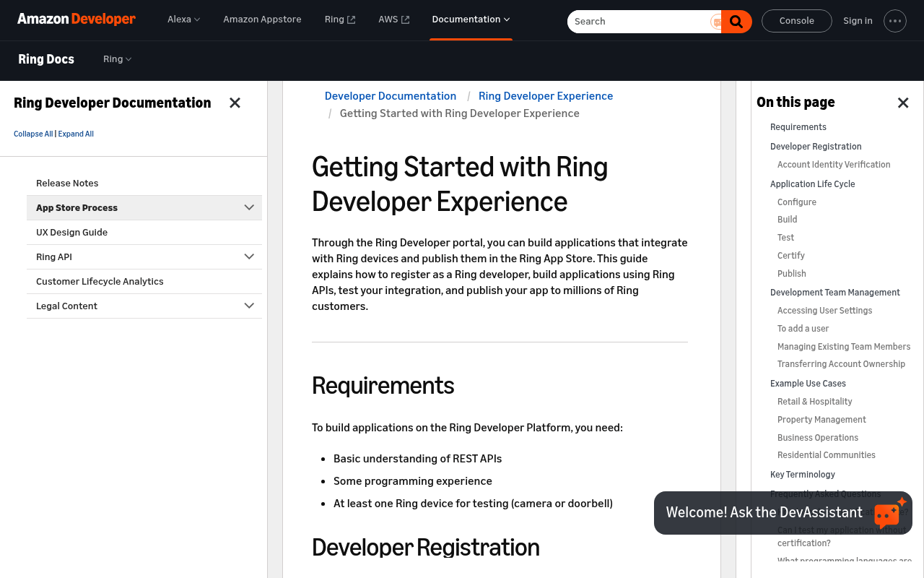This screenshot has height=578, width=924.
Task: Jump to Residential Communities section
Action: 827,455
